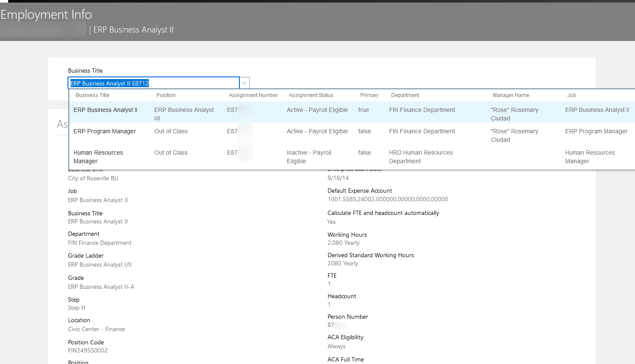Viewport: 635px width, 364px height.
Task: Sort by the Assignment Status column header
Action: (x=310, y=95)
